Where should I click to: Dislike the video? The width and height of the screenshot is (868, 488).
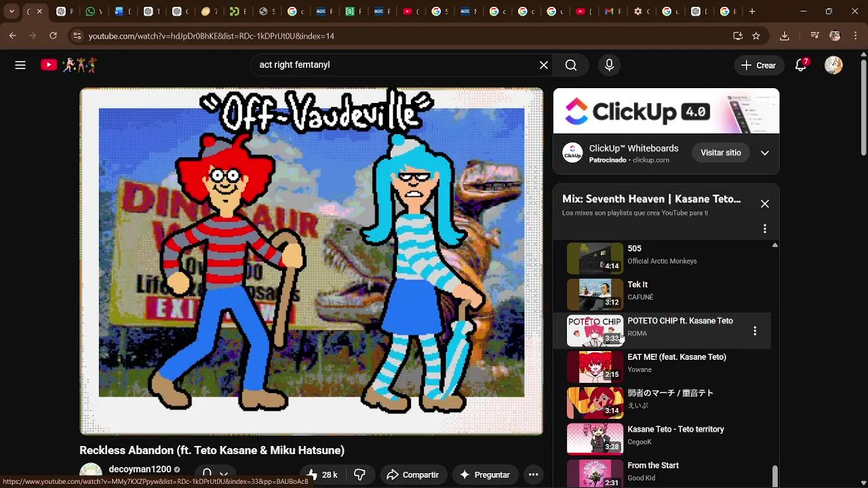pyautogui.click(x=359, y=474)
